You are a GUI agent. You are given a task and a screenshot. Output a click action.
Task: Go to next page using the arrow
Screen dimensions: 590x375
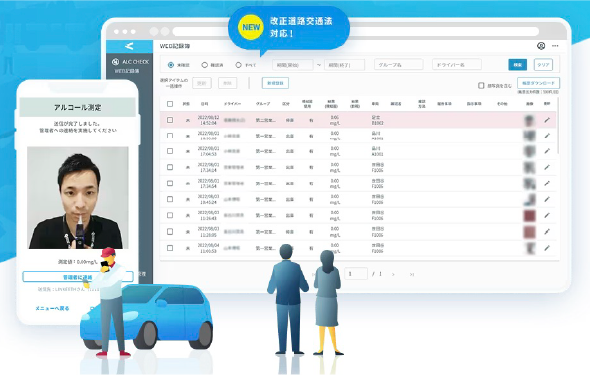(393, 275)
